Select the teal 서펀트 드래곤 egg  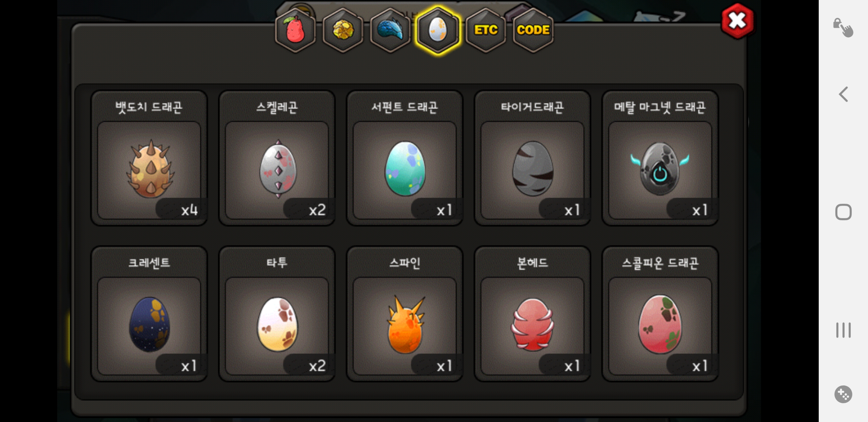(x=404, y=158)
